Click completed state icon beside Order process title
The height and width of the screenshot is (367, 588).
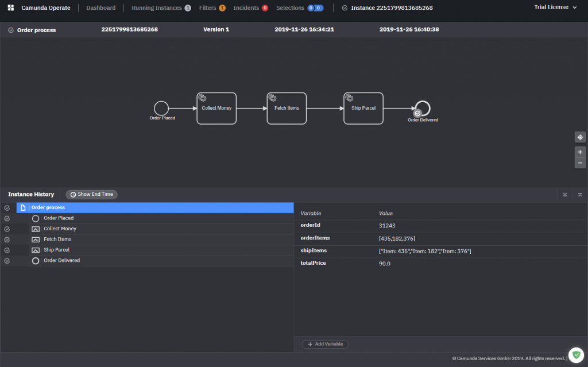[11, 30]
